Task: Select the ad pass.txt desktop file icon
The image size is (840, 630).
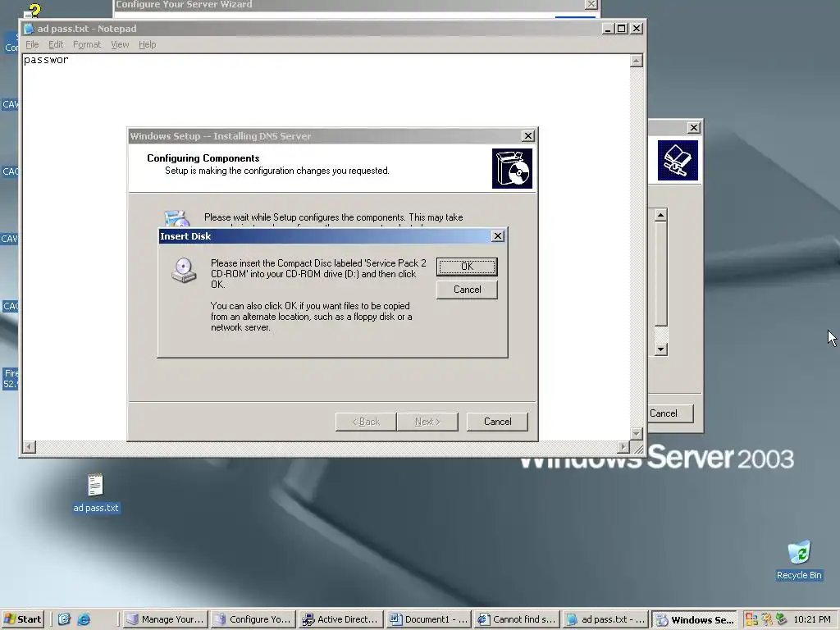Action: (95, 493)
